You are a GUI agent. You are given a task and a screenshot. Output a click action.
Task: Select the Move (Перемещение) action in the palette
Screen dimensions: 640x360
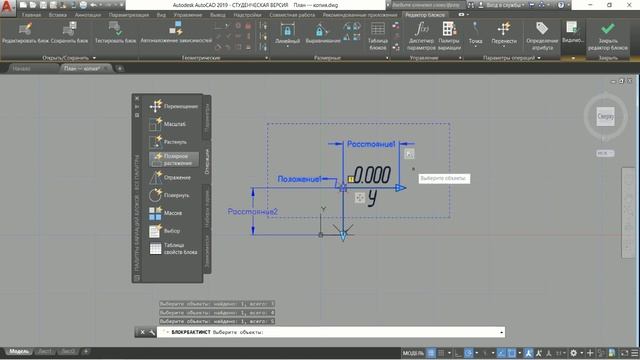tap(173, 106)
